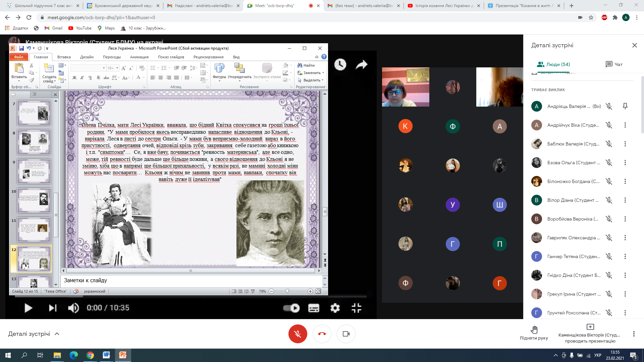Skip to next video with next button
Viewport: 644px width, 362px height.
pos(53,308)
